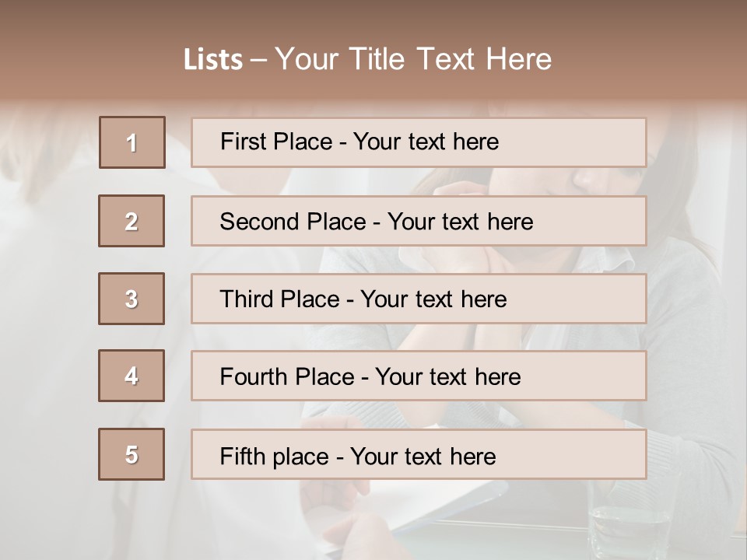
Task: Click the bold word Lists in title
Action: point(212,60)
